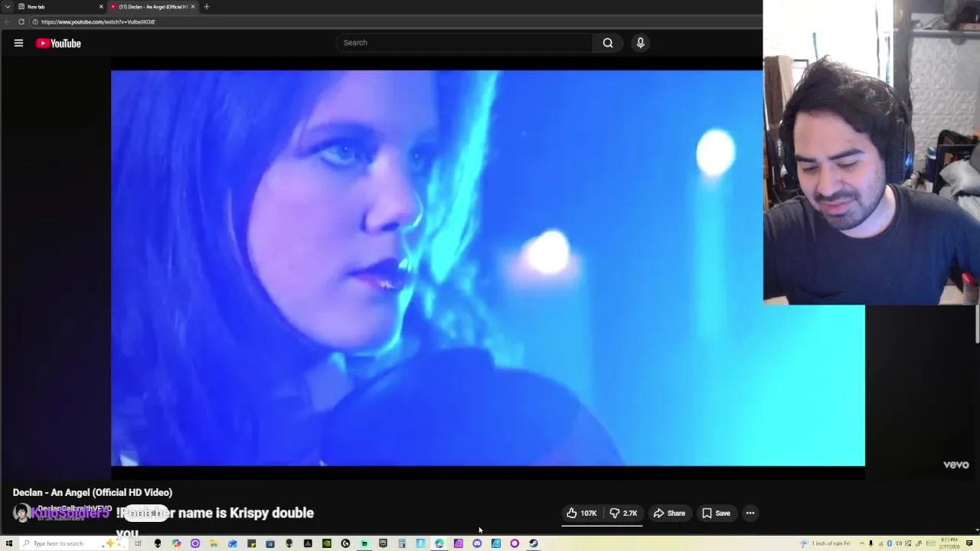Open the volume speaker tray icon
This screenshot has height=551, width=980.
(899, 543)
